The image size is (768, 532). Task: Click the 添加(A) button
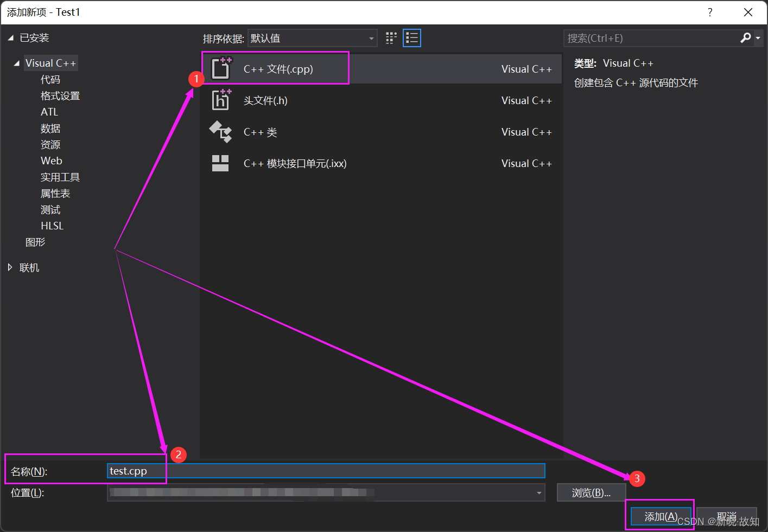pos(661,516)
